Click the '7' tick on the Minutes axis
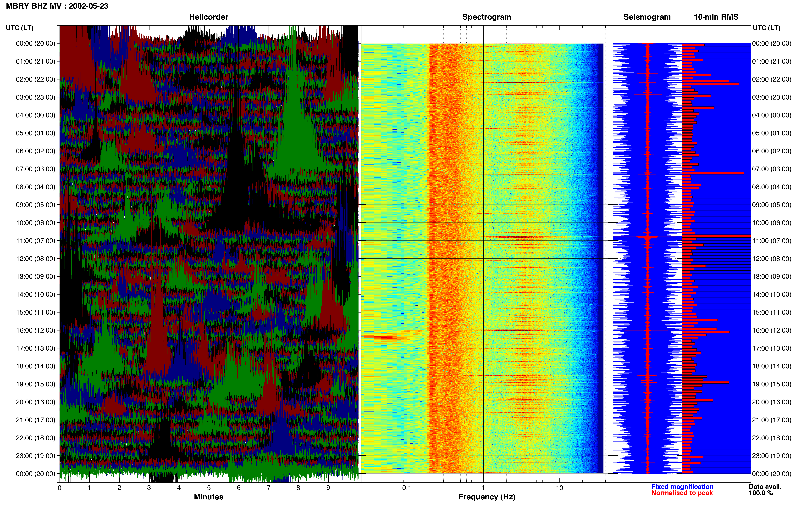 click(269, 488)
